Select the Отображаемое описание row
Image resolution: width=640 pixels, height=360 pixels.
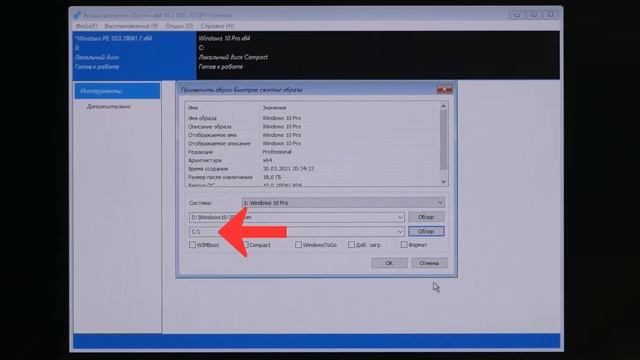click(x=312, y=143)
